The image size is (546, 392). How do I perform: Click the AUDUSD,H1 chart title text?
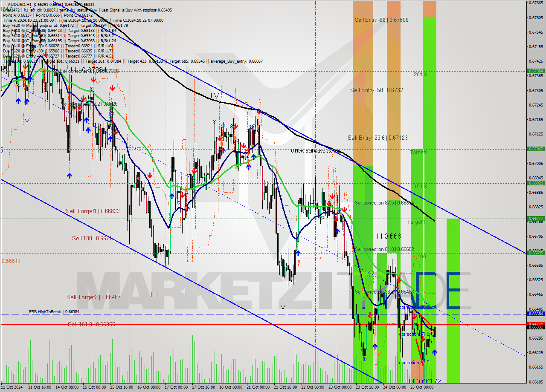[20, 4]
